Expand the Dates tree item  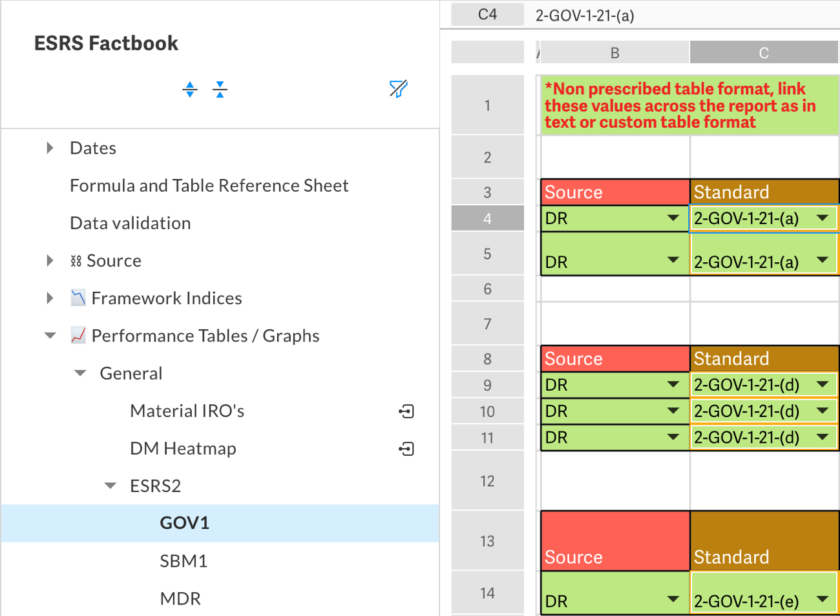click(50, 148)
